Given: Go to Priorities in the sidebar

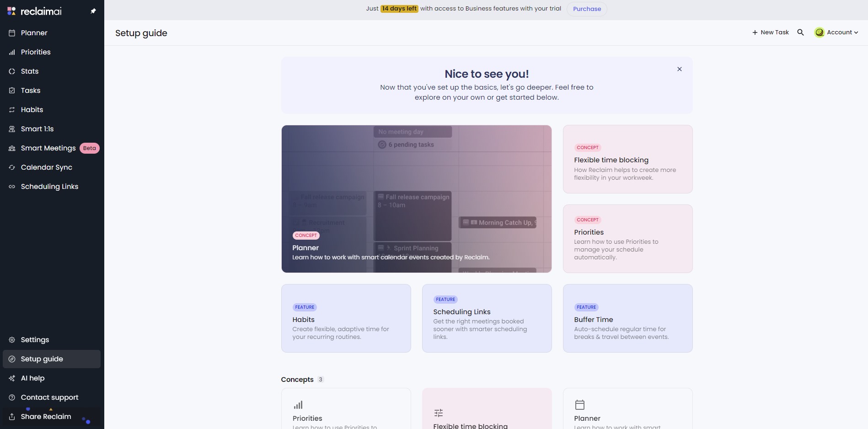Looking at the screenshot, I should [x=52, y=52].
